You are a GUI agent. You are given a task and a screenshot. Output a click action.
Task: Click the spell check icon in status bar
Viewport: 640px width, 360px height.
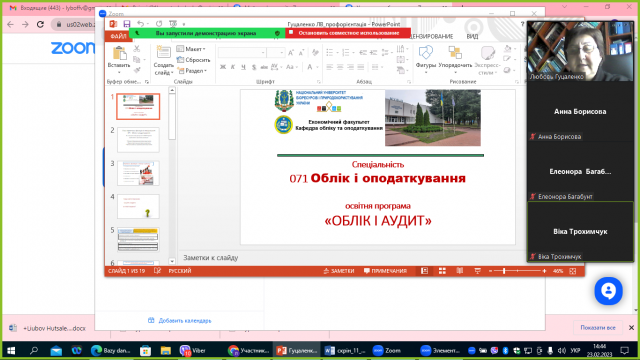click(157, 271)
